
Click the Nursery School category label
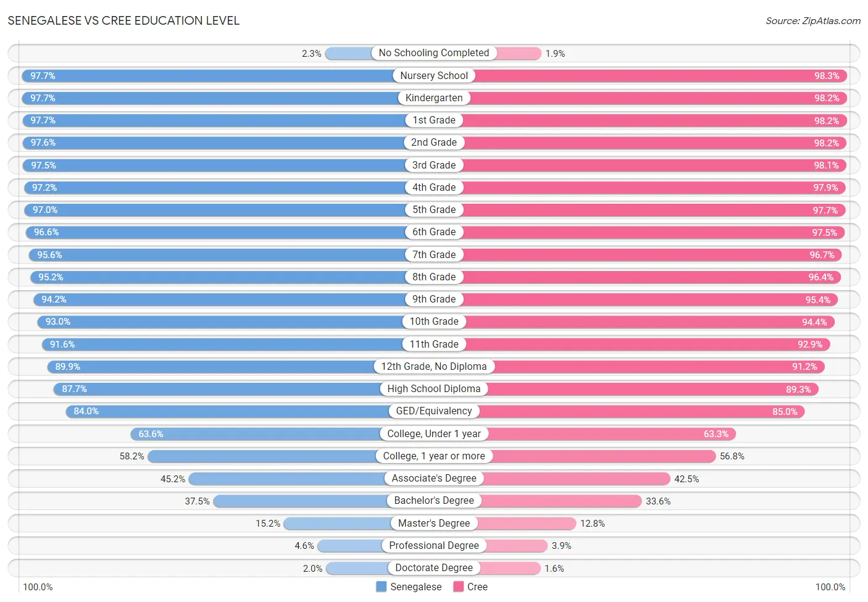click(x=434, y=75)
